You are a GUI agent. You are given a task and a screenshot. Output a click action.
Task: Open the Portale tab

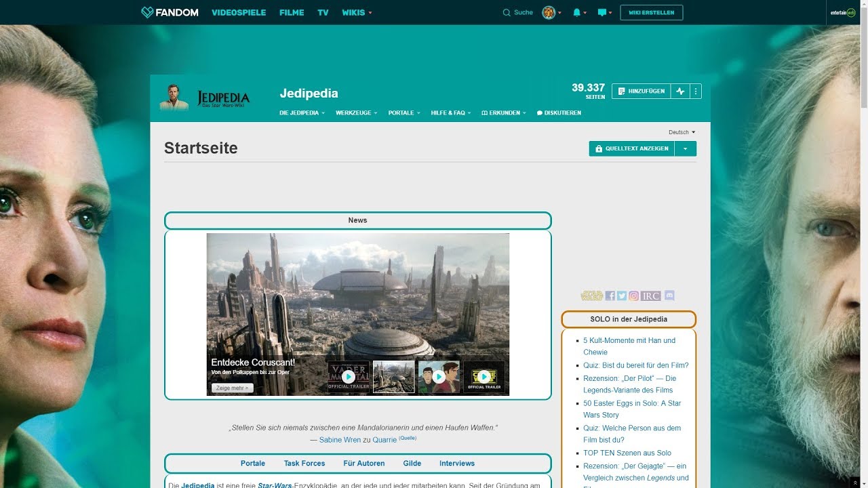click(x=253, y=464)
